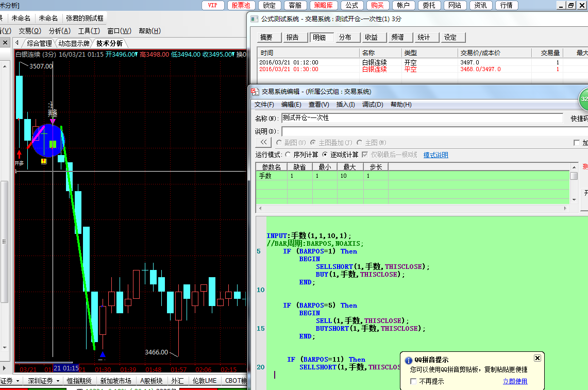Click the 交易系统编辑 window title icon
Screen dimensions: 588x390
coord(255,92)
